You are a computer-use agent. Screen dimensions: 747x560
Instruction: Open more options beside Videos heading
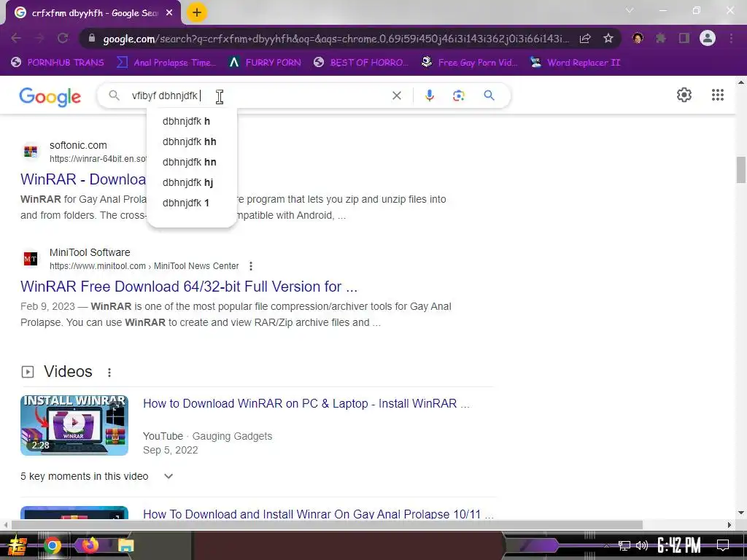(109, 373)
